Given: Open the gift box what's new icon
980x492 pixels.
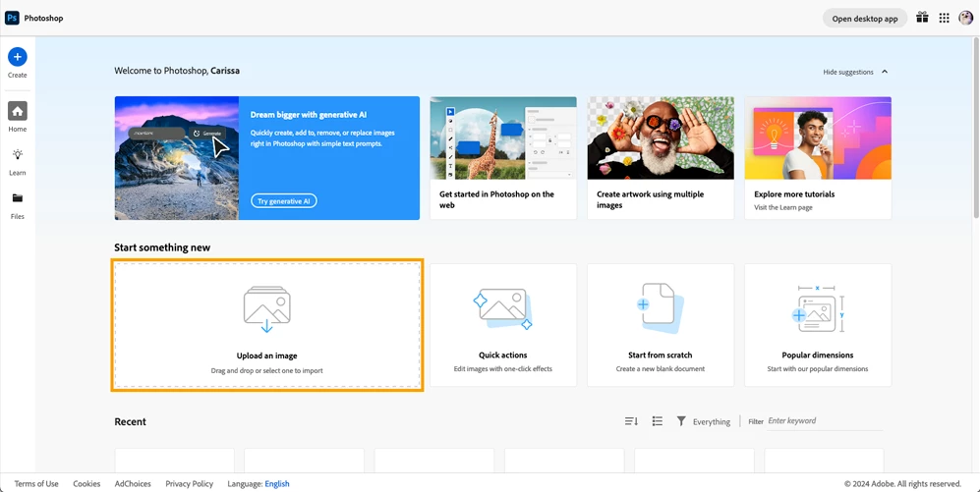Looking at the screenshot, I should pyautogui.click(x=922, y=18).
